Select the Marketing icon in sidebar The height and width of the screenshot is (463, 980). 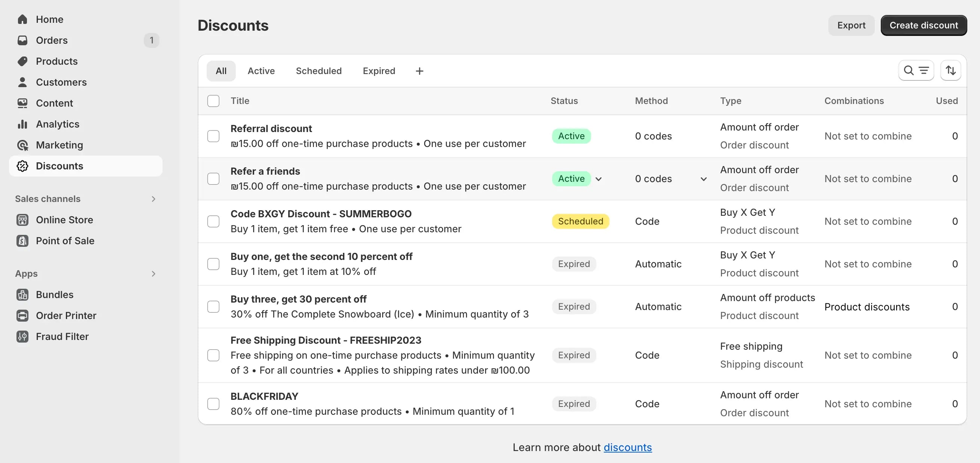[x=22, y=145]
